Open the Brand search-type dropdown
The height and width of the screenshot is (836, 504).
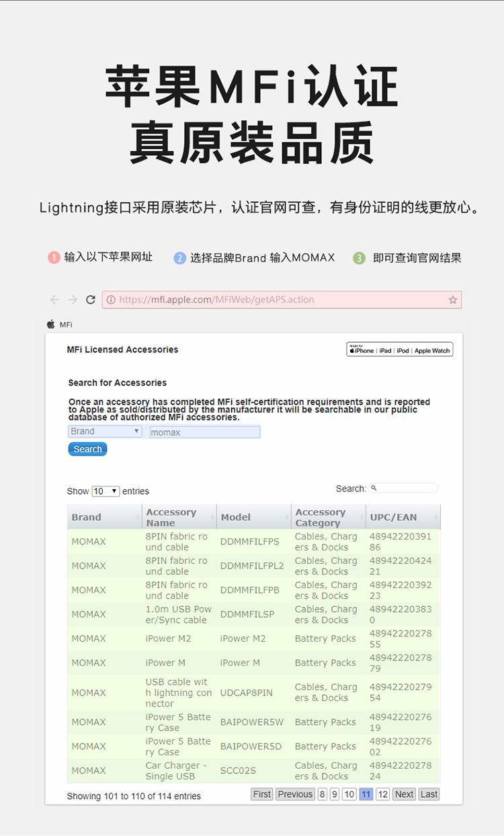[x=105, y=431]
